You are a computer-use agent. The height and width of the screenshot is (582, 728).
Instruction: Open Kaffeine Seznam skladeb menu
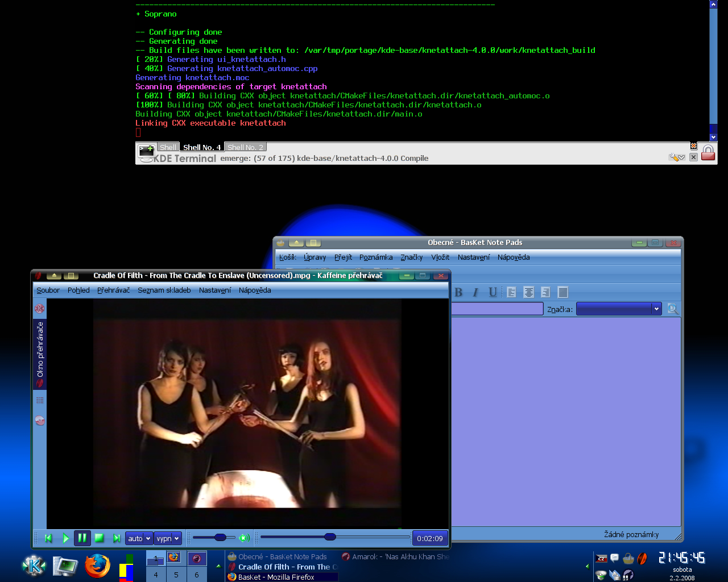(x=164, y=290)
